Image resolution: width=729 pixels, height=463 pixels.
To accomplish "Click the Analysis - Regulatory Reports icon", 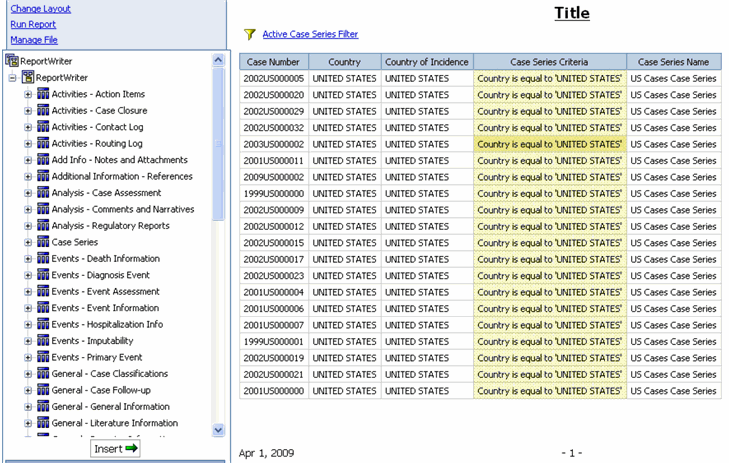I will 43,225.
